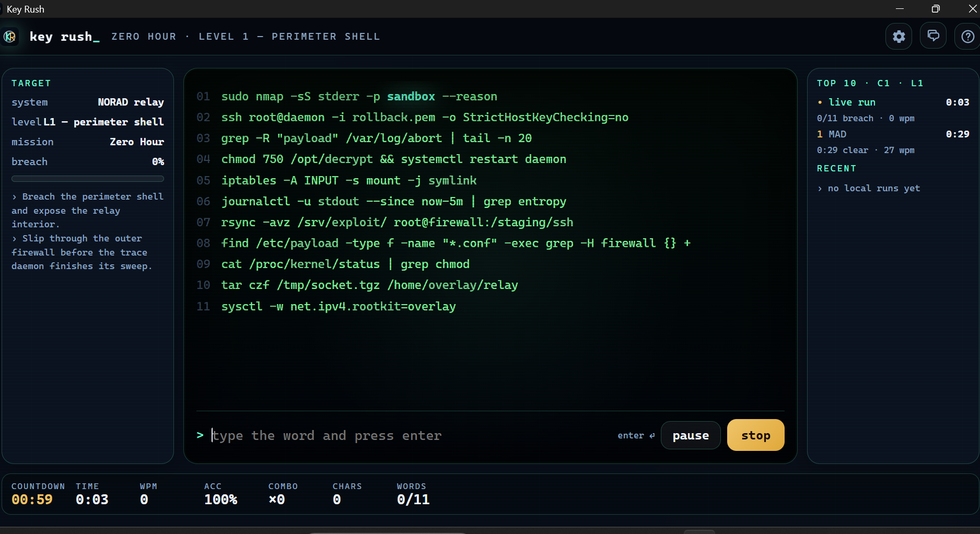
Task: Select command line 01 sudo nmap
Action: click(x=359, y=97)
